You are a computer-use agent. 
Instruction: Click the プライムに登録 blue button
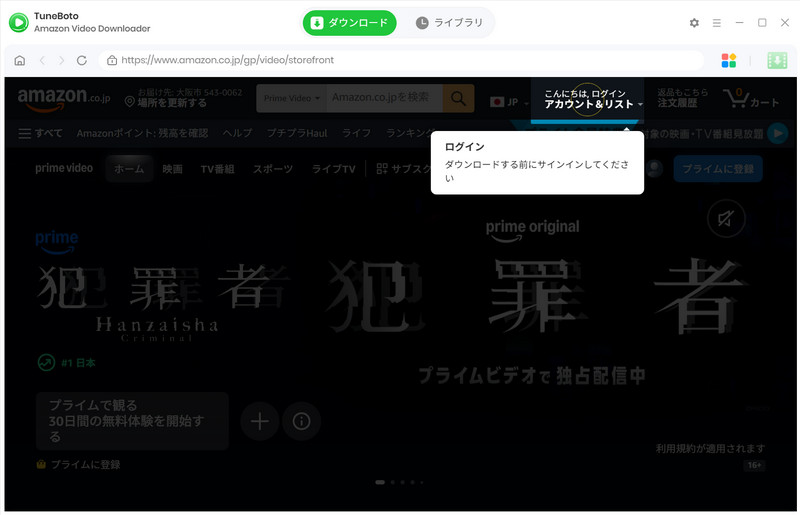pos(718,169)
